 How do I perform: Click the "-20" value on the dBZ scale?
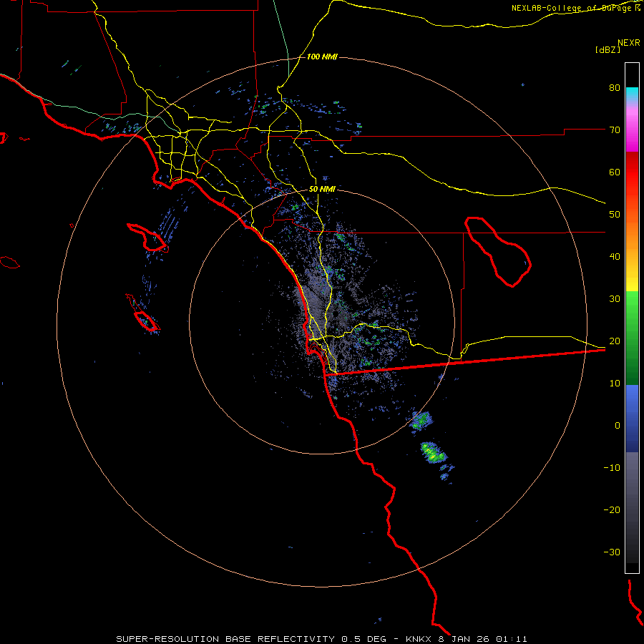point(612,510)
